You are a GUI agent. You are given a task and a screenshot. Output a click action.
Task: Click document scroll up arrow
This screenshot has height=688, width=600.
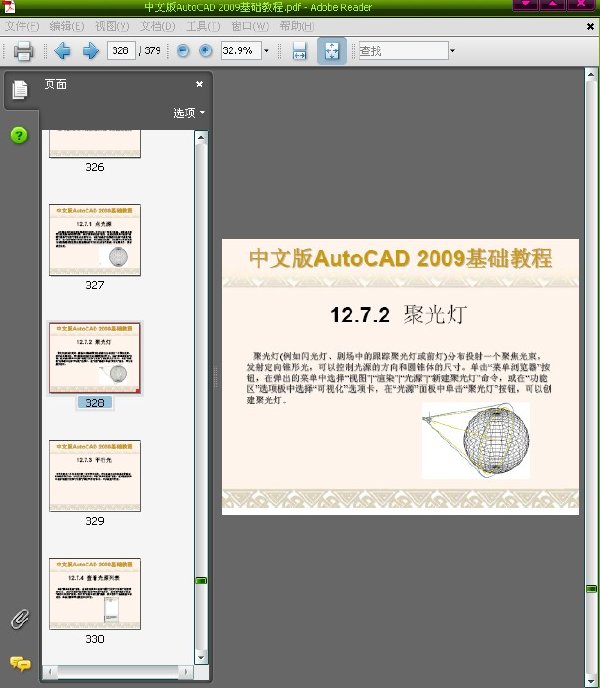click(591, 74)
